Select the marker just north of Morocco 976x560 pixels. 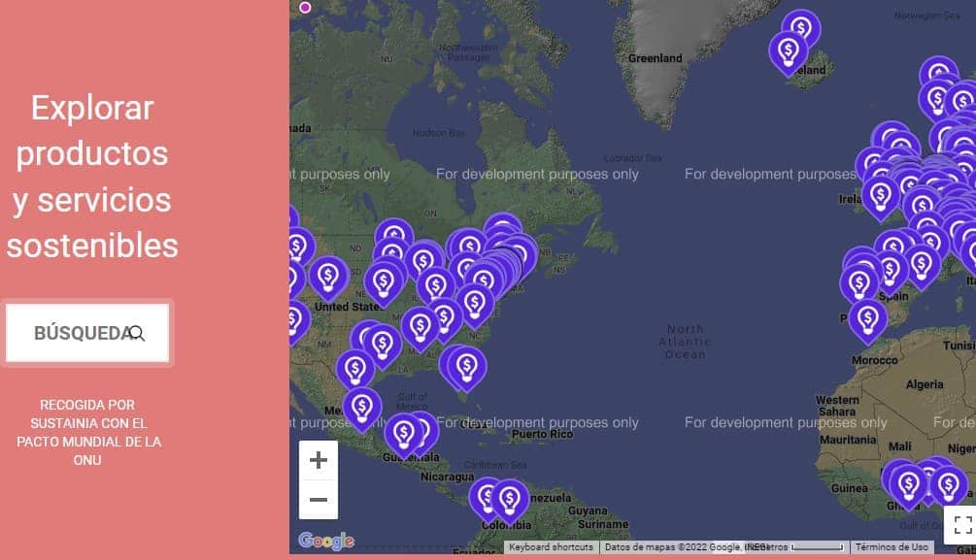867,317
